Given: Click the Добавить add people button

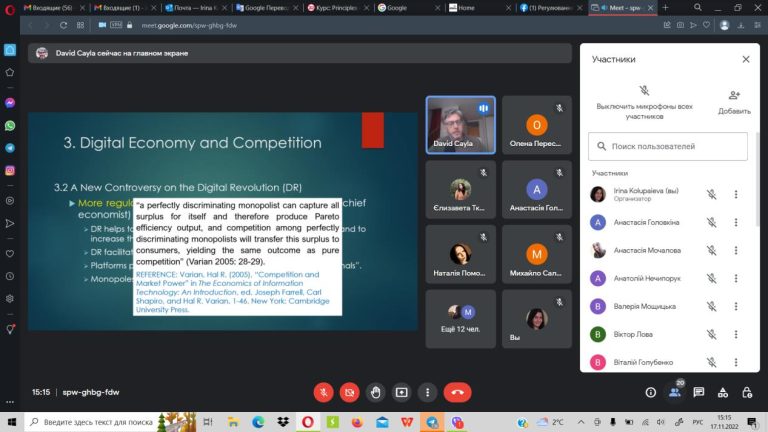Looking at the screenshot, I should pos(734,102).
